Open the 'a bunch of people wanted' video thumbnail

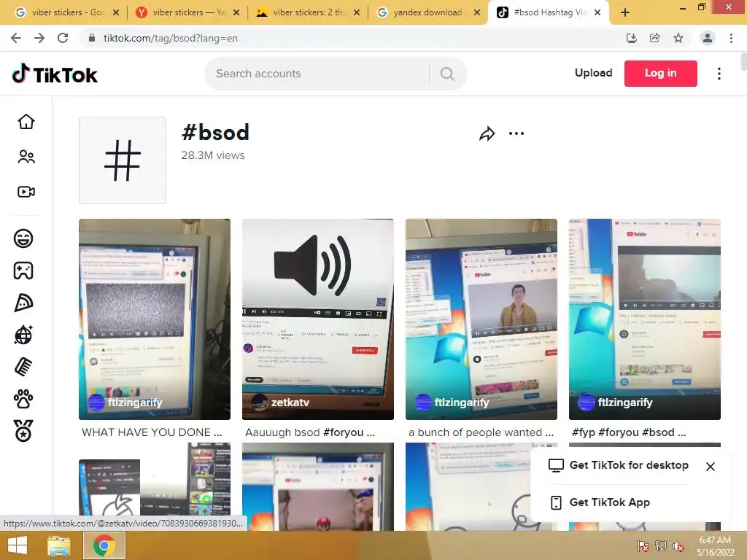pos(481,319)
